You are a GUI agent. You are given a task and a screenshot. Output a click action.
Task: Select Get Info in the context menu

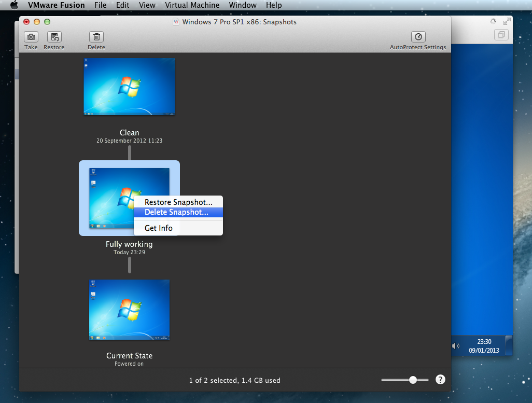coord(159,228)
